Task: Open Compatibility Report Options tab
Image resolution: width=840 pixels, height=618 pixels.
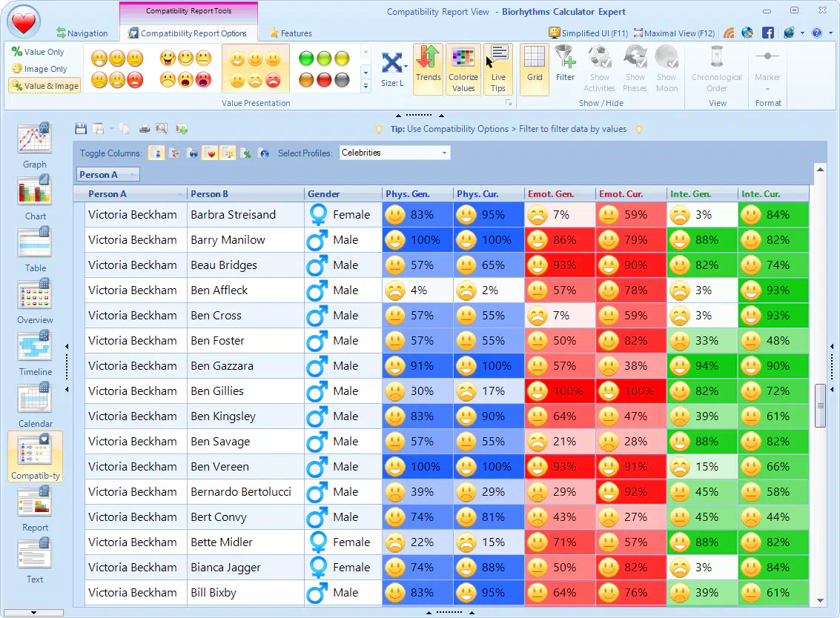Action: point(188,33)
